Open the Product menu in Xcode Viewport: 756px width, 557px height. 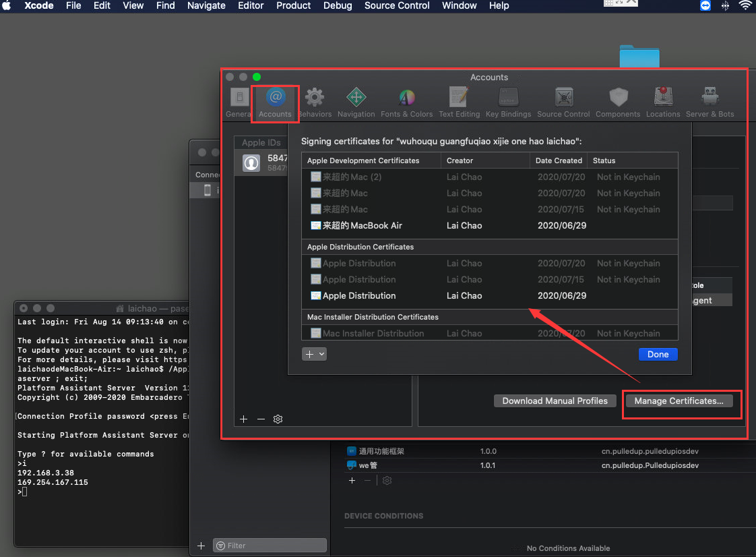[x=293, y=6]
